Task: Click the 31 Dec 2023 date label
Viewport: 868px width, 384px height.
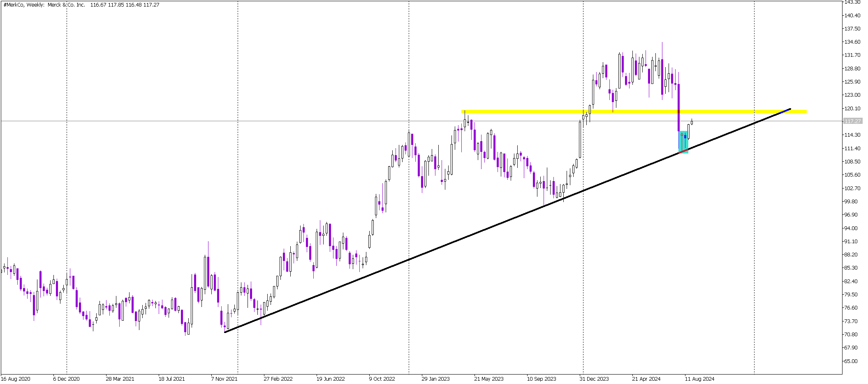Action: pos(594,379)
